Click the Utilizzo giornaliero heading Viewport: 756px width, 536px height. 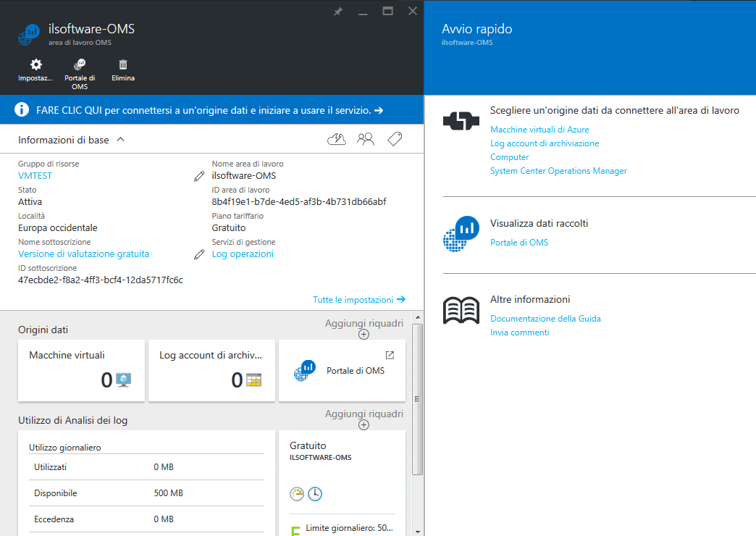(65, 447)
